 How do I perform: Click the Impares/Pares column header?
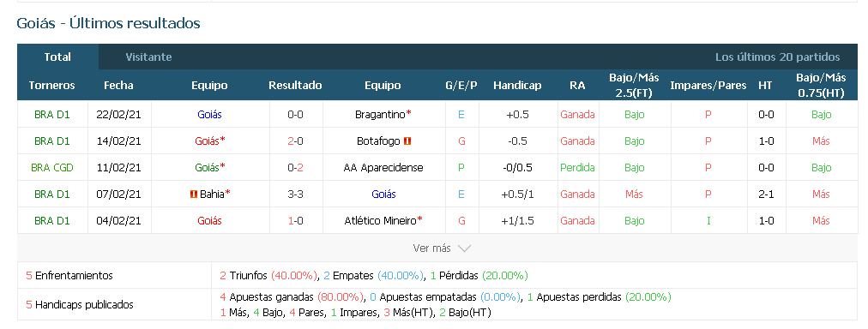click(x=708, y=86)
